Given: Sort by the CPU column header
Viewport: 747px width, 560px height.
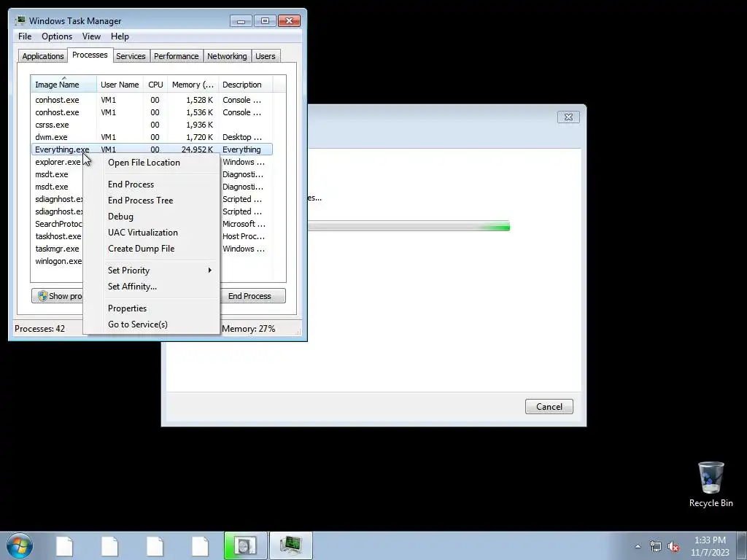Looking at the screenshot, I should [x=155, y=85].
